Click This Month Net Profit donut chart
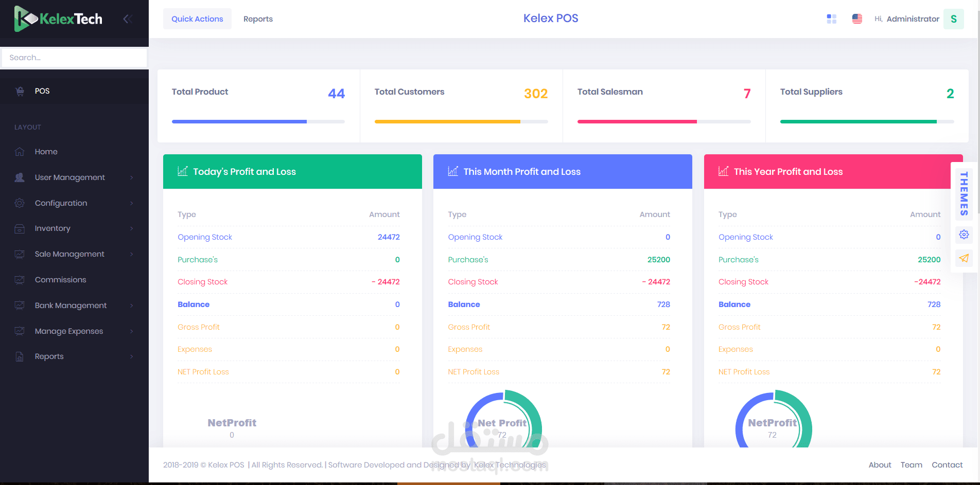The width and height of the screenshot is (980, 485). tap(503, 420)
